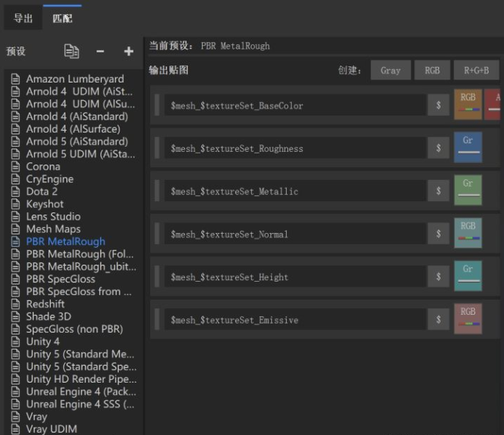The width and height of the screenshot is (504, 435).
Task: Click the $ button on Emissive row
Action: [x=438, y=319]
